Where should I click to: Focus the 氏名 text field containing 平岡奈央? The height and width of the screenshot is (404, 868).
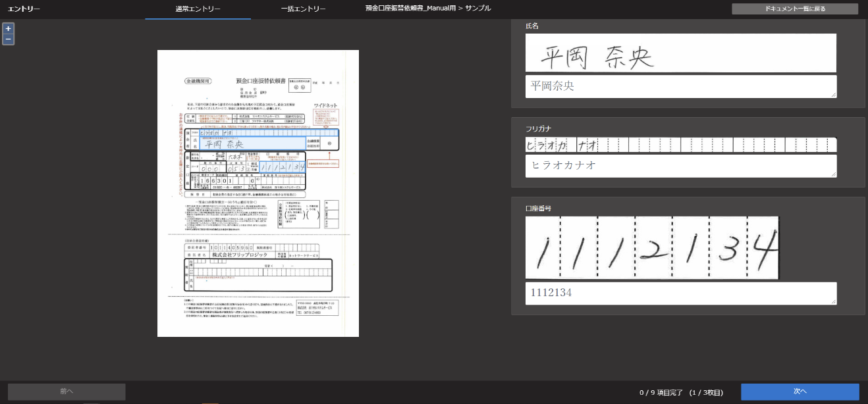(x=680, y=86)
